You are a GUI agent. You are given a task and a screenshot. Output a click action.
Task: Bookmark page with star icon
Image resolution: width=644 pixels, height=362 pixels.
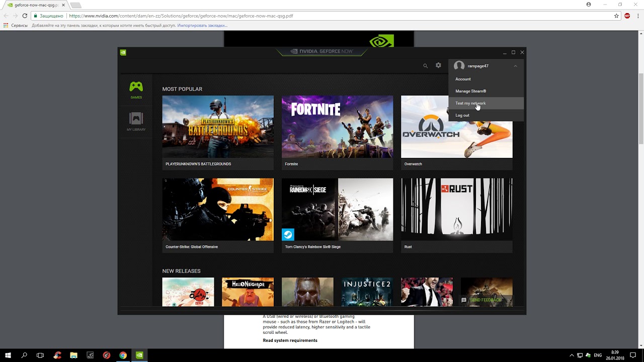pyautogui.click(x=616, y=16)
